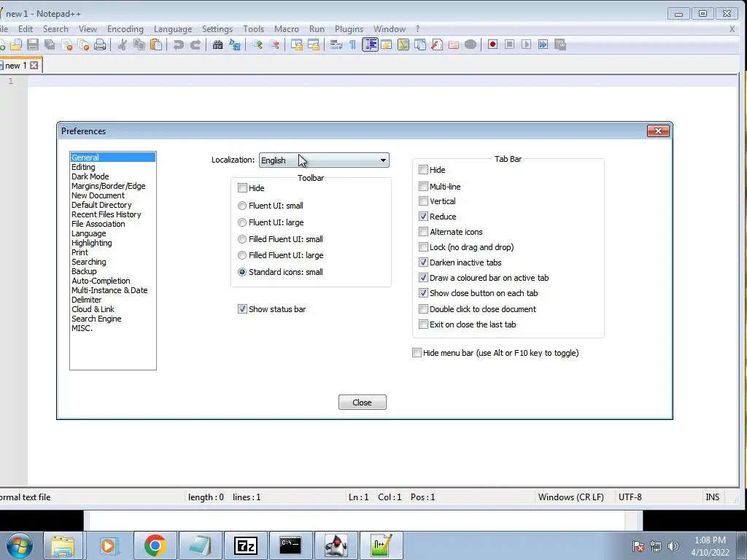The image size is (747, 560).
Task: Click Windows (CR LF) in status bar
Action: coord(570,497)
